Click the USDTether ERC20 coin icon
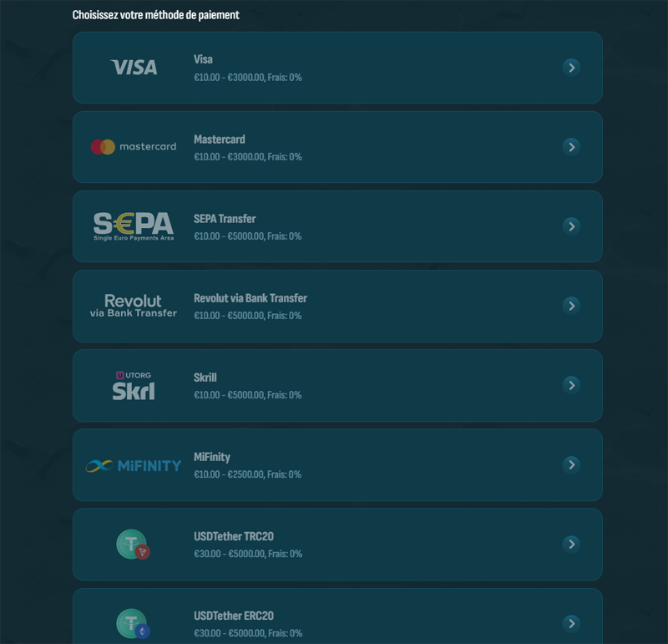 pyautogui.click(x=133, y=624)
